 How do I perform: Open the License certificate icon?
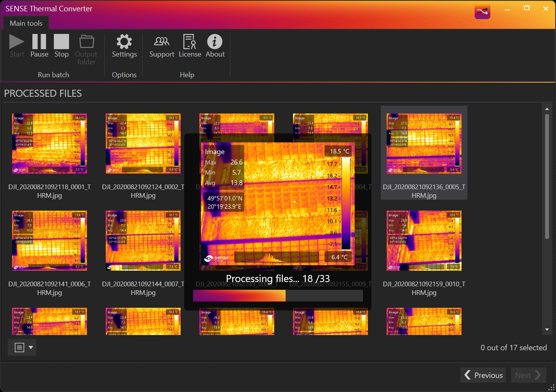click(190, 42)
